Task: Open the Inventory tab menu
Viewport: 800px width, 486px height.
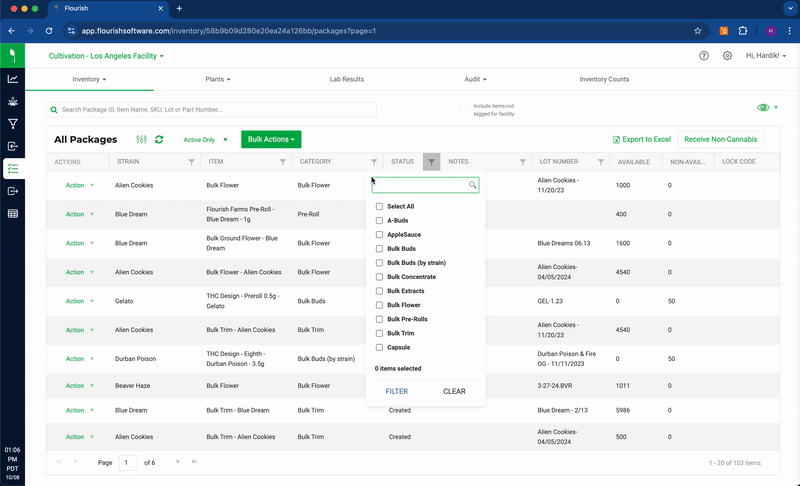Action: [89, 80]
